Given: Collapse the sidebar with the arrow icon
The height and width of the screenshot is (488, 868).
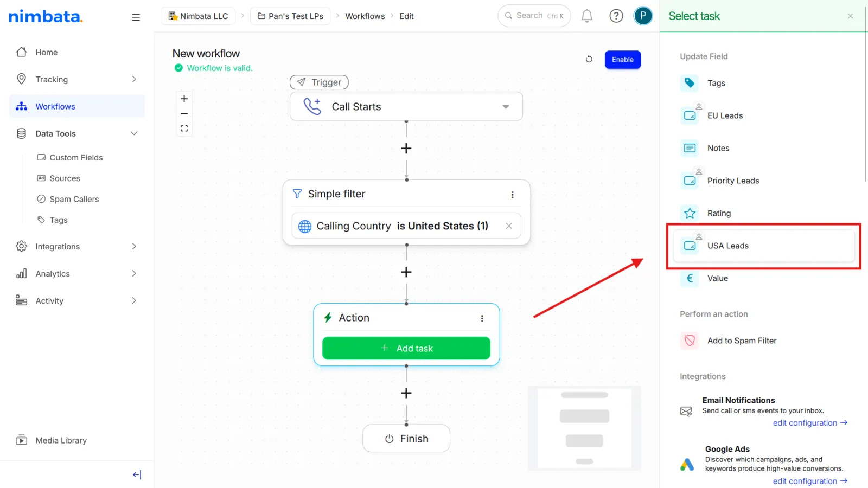Looking at the screenshot, I should [137, 474].
